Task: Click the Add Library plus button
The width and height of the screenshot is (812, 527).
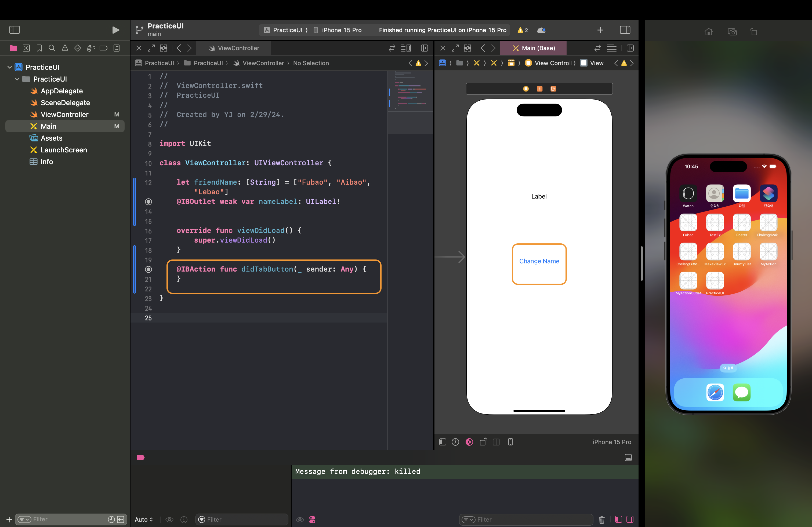Action: (600, 30)
